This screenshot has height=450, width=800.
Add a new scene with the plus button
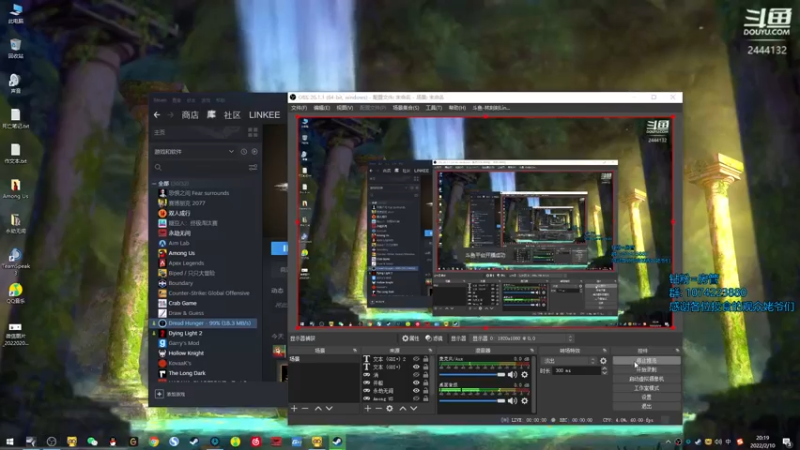pos(294,409)
